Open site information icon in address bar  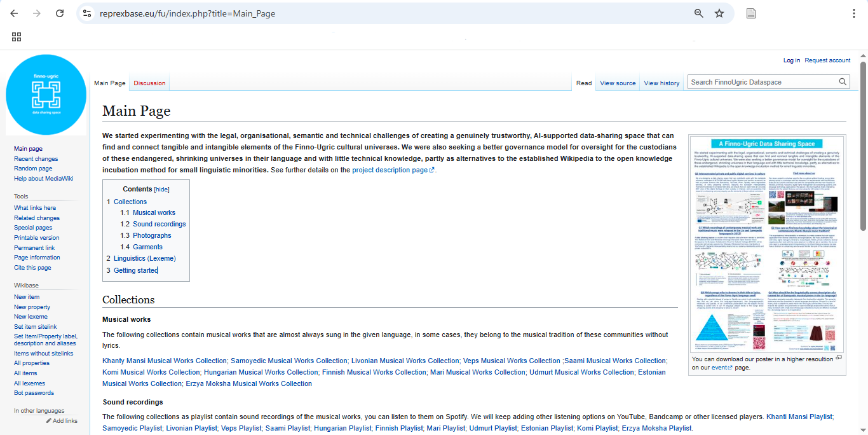(88, 13)
